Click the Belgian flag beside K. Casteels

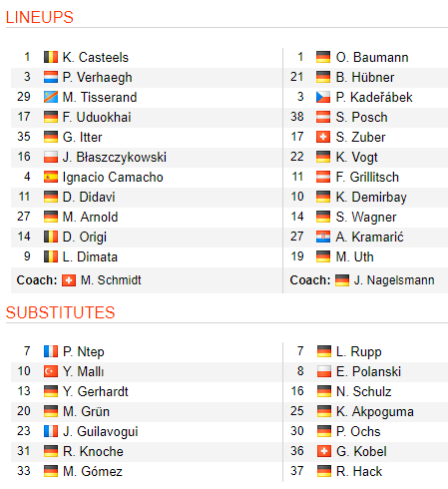(51, 57)
